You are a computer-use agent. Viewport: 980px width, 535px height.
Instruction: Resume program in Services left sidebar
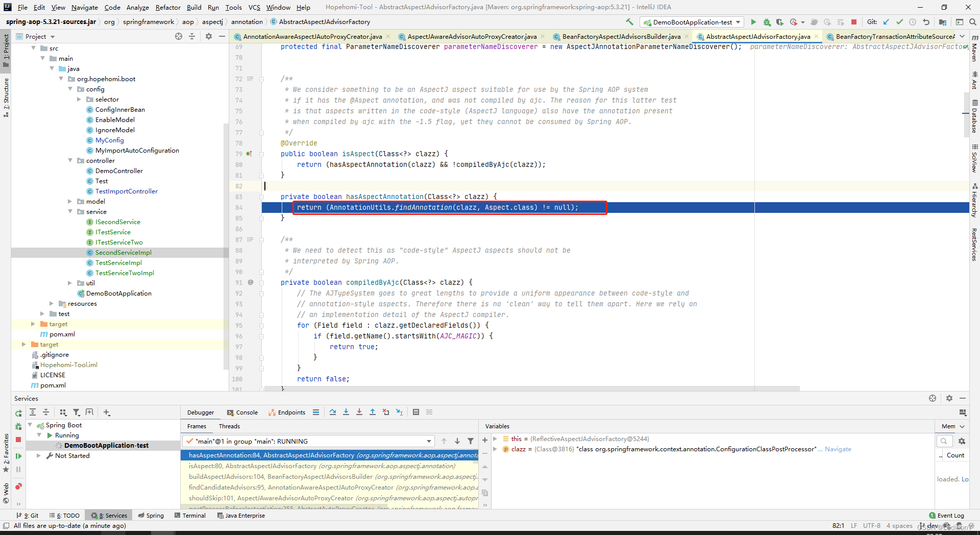pyautogui.click(x=18, y=456)
